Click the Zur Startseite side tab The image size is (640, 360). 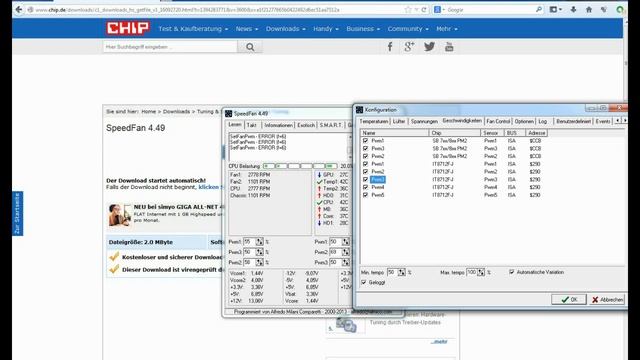tap(17, 213)
